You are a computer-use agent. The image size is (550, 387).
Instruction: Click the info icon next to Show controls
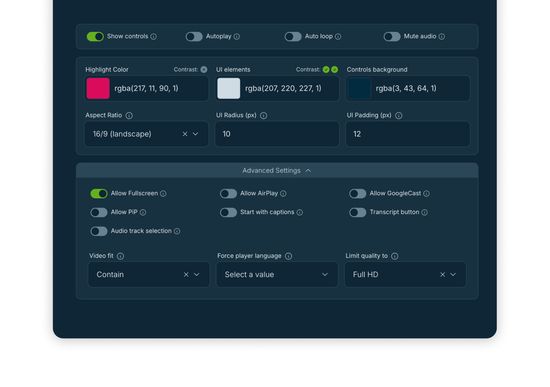pyautogui.click(x=154, y=36)
